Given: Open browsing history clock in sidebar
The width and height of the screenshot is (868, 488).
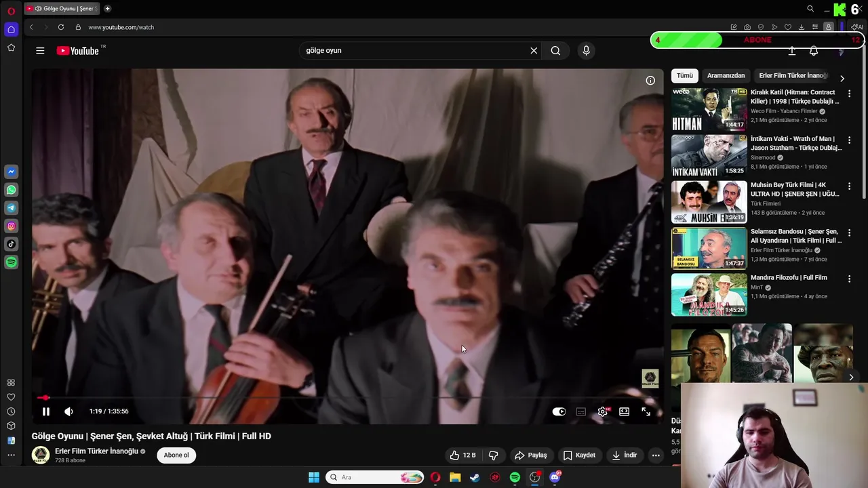Looking at the screenshot, I should tap(11, 411).
